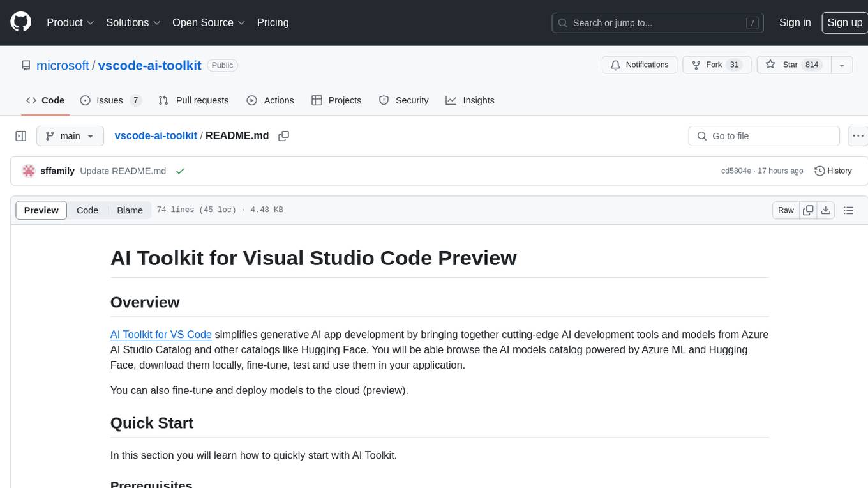Switch to the Pull requests tab
Viewport: 868px width, 488px height.
[x=193, y=100]
